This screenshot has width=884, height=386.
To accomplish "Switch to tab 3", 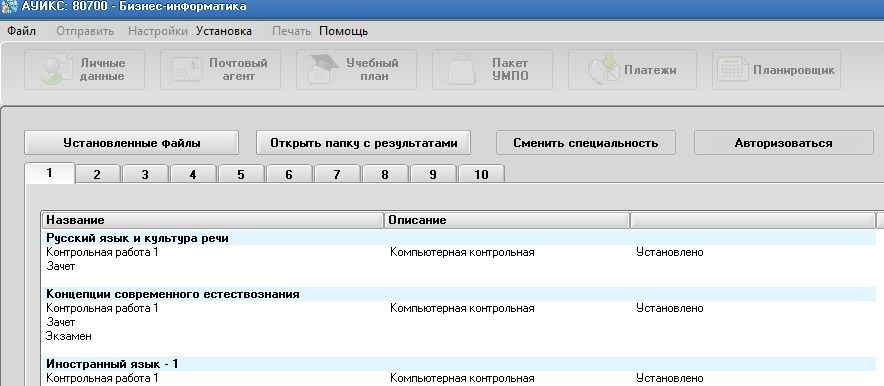I will tap(145, 174).
